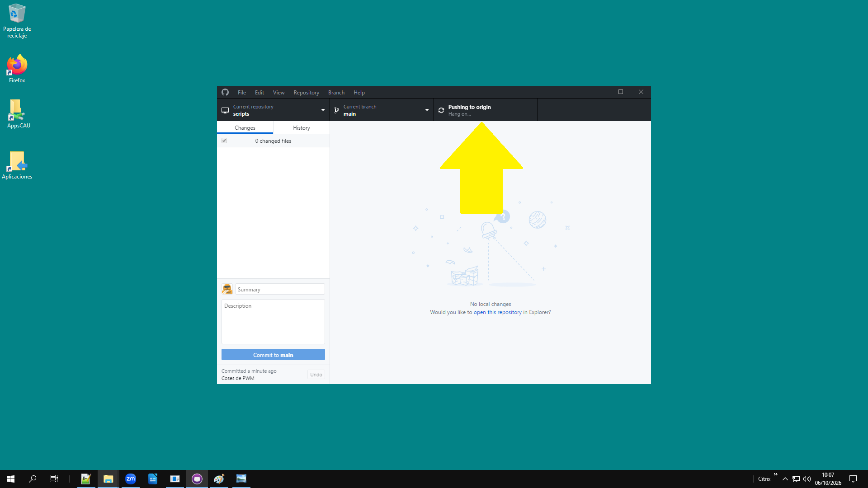Open the Help menu
The height and width of the screenshot is (488, 868).
tap(359, 92)
